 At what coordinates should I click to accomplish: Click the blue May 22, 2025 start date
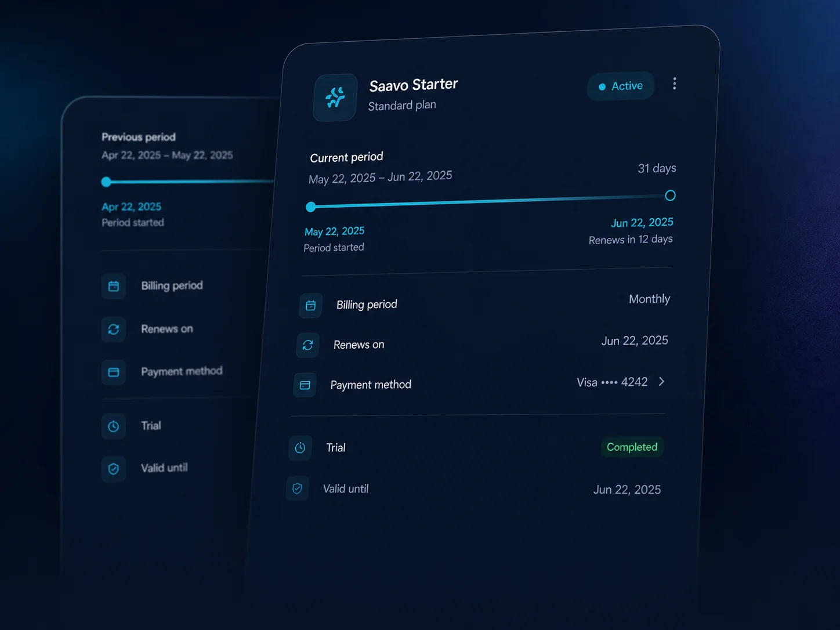click(x=335, y=231)
